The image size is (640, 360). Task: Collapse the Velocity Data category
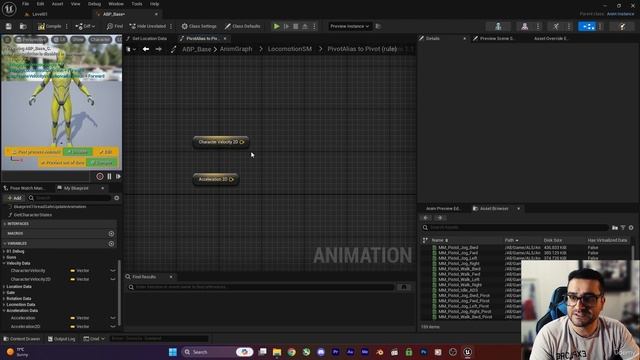click(4, 263)
